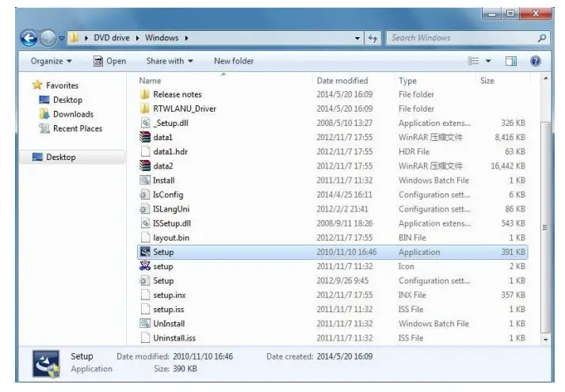Sort by Size column header

pyautogui.click(x=487, y=81)
